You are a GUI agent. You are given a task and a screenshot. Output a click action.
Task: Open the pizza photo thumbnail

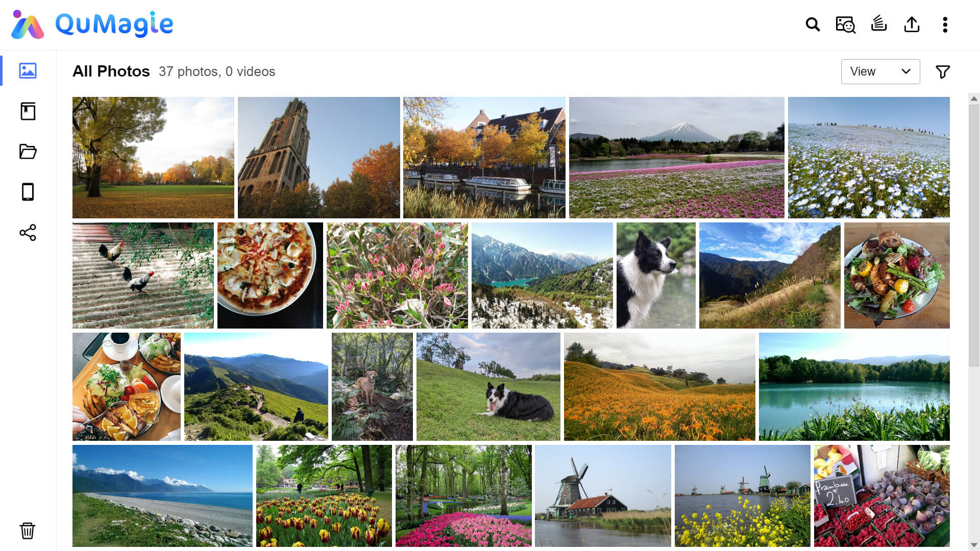click(x=270, y=275)
